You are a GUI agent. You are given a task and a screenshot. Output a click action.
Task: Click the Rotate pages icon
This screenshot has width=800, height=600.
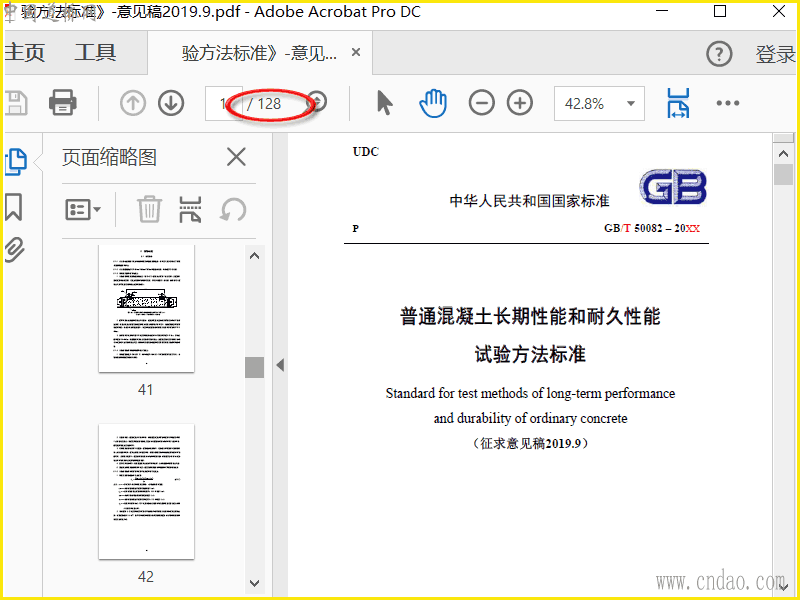(233, 210)
